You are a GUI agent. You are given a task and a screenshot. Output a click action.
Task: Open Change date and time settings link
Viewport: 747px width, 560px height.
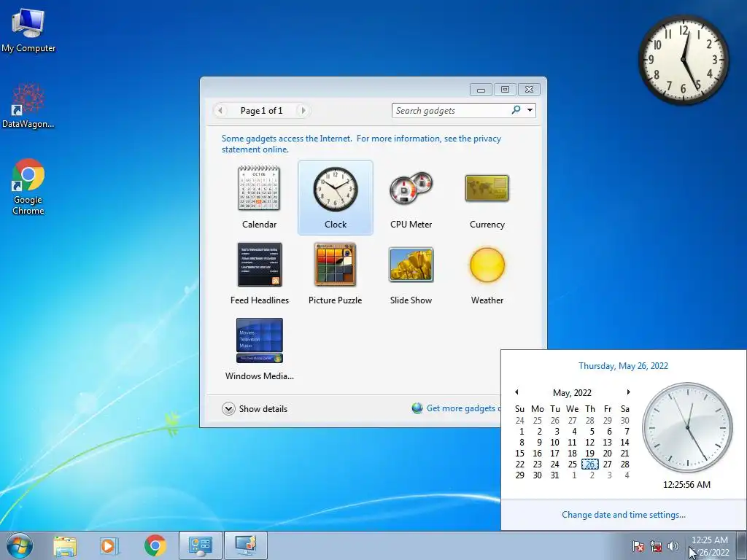(624, 514)
